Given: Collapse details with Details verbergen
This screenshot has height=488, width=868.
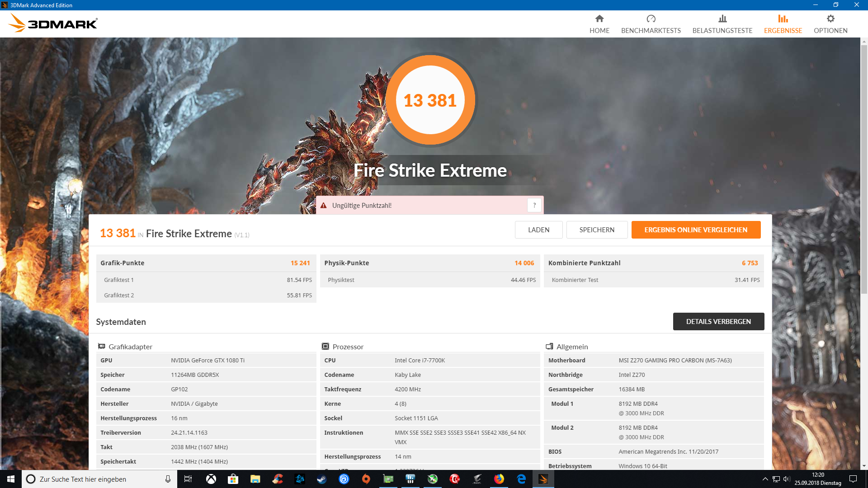Looking at the screenshot, I should 718,321.
